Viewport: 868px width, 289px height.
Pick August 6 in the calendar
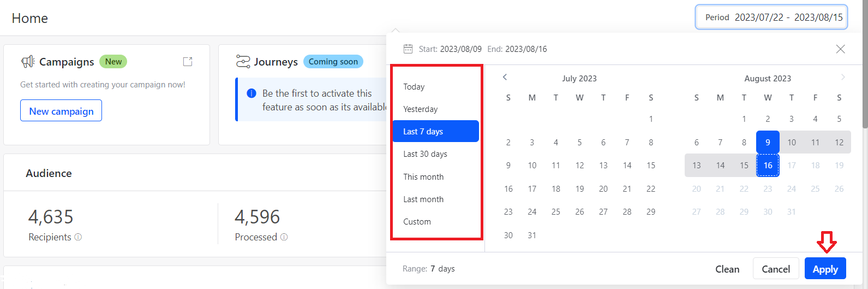[697, 142]
